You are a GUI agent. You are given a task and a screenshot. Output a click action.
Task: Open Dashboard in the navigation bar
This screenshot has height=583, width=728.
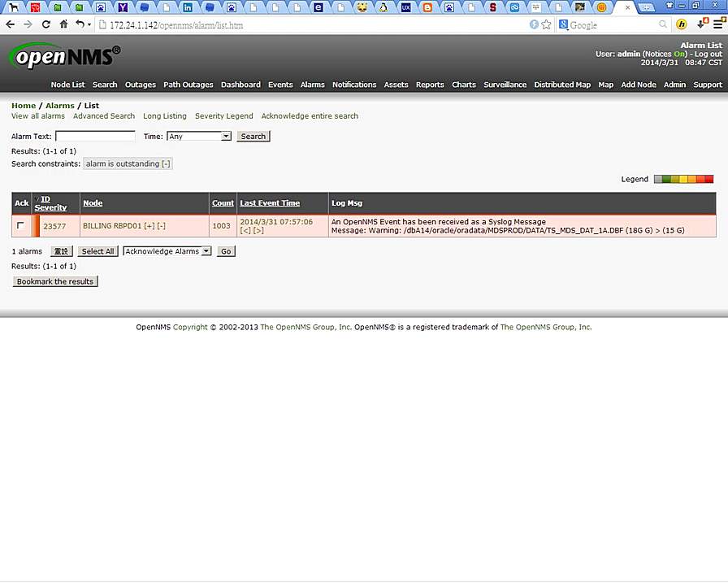click(240, 85)
